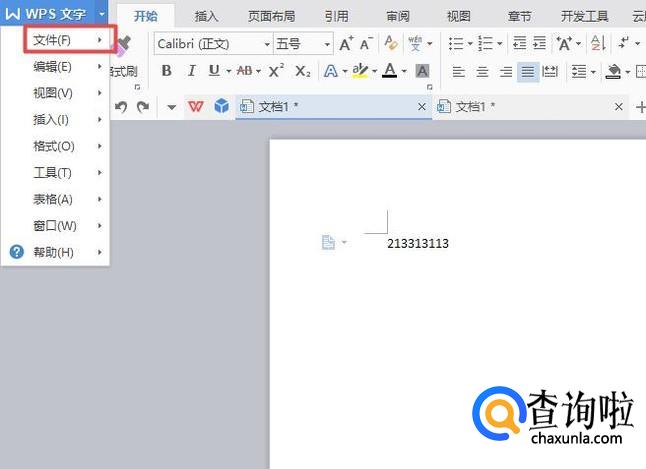
Task: Apply numbered list formatting
Action: [x=486, y=43]
